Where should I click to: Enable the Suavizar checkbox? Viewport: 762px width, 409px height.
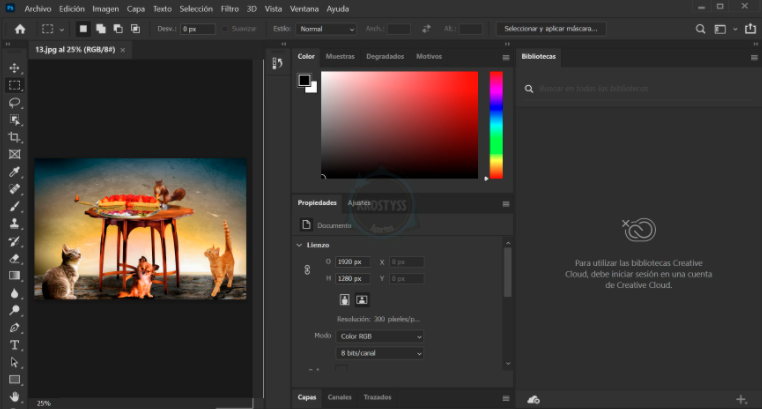pyautogui.click(x=225, y=29)
